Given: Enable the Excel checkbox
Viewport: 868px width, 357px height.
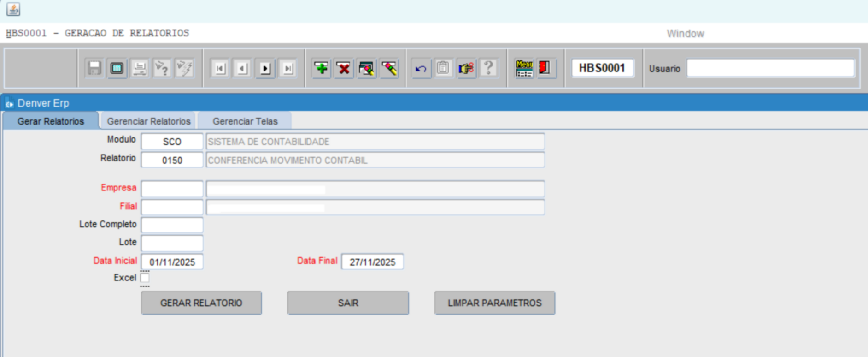Looking at the screenshot, I should click(145, 278).
